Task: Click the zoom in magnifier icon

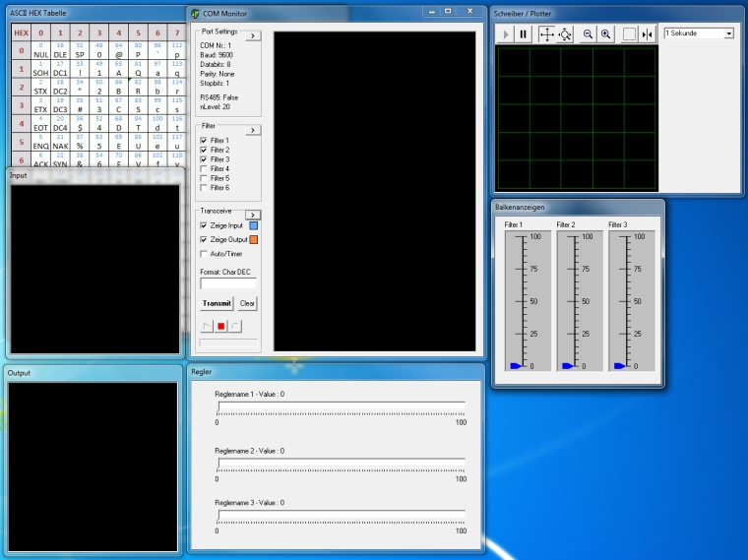Action: coord(606,33)
